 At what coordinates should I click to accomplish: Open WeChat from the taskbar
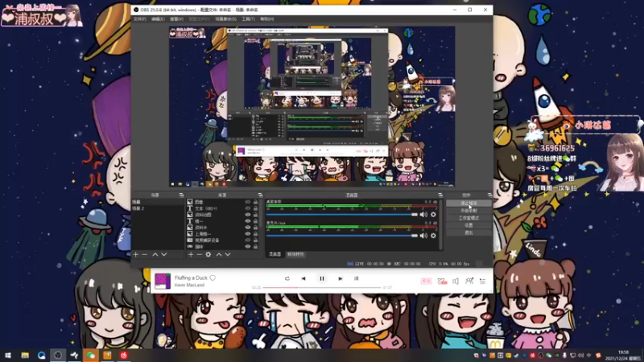[91, 355]
